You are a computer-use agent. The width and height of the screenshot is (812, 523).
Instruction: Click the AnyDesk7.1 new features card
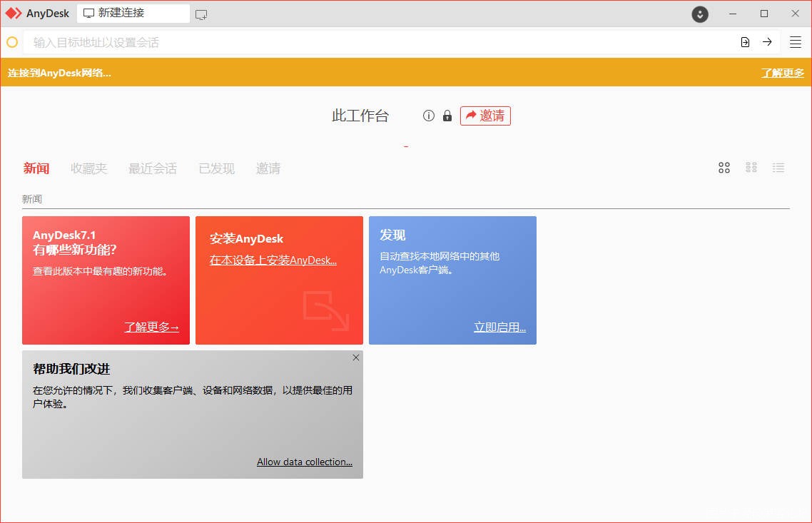106,280
